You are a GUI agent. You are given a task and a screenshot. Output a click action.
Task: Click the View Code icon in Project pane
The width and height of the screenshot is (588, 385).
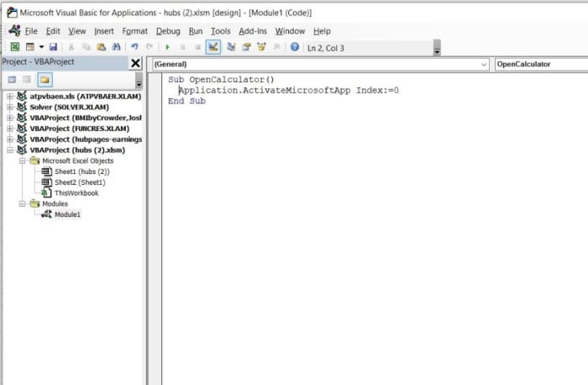(x=12, y=80)
